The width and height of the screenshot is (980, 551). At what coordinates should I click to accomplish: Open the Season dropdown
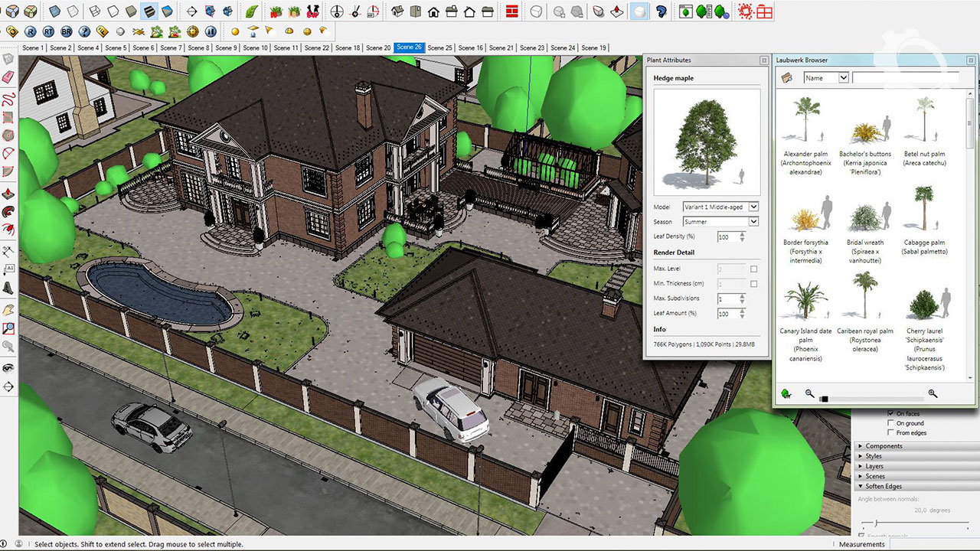pyautogui.click(x=720, y=222)
